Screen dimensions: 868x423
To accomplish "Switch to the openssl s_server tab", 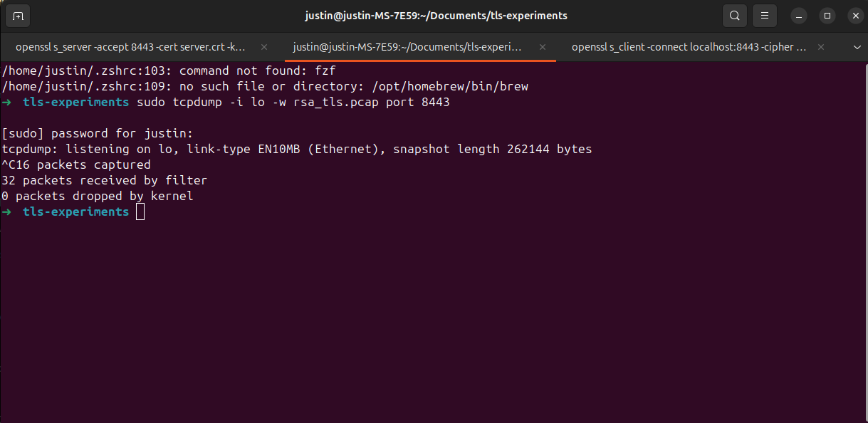I will point(130,47).
